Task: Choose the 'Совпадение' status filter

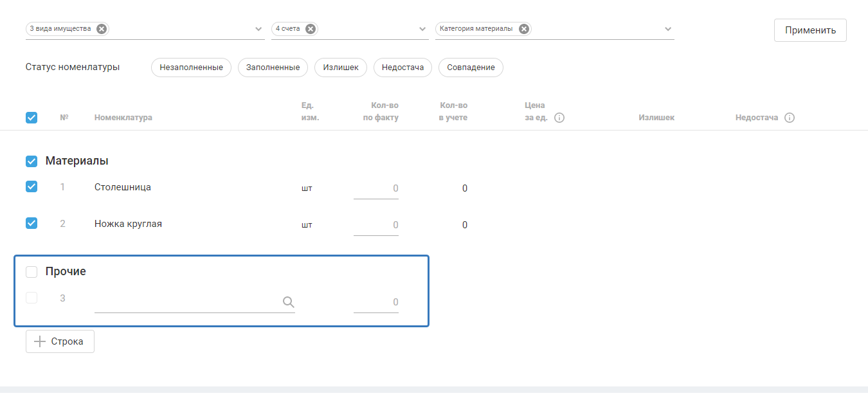Action: pyautogui.click(x=471, y=68)
